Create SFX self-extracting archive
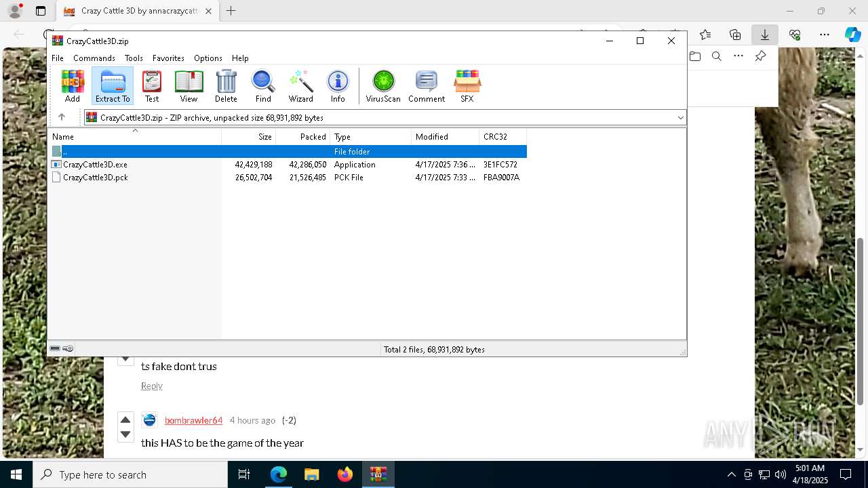Viewport: 868px width, 488px height. [x=467, y=86]
